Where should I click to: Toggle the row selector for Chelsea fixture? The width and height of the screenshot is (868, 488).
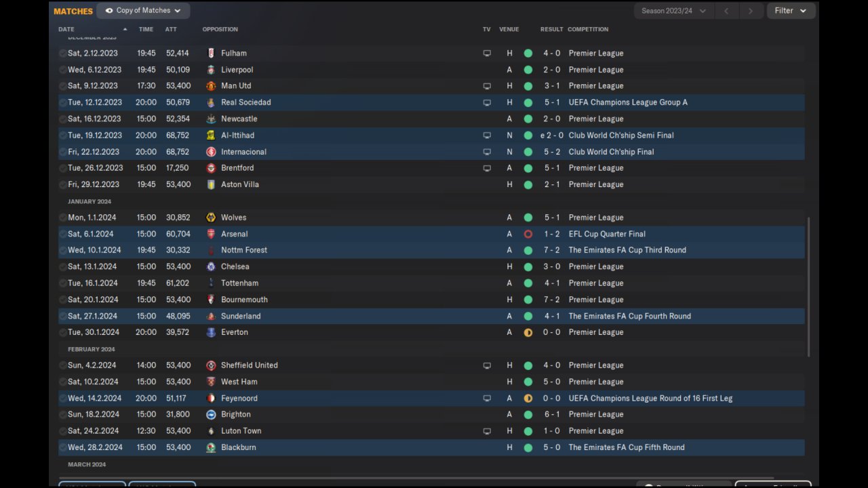[x=63, y=267]
